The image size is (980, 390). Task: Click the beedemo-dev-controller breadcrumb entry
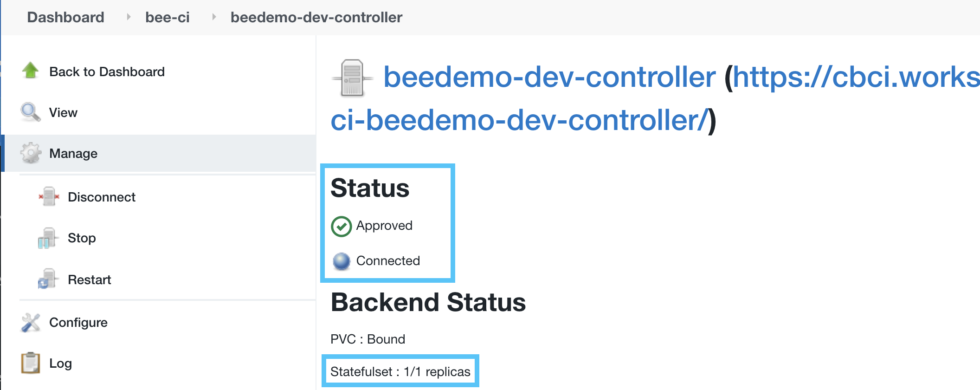pos(316,17)
